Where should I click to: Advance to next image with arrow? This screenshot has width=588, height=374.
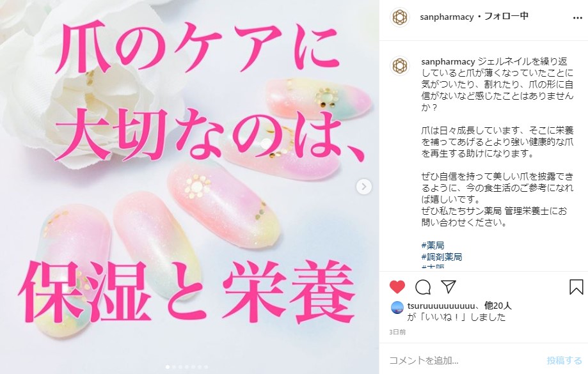(x=364, y=187)
